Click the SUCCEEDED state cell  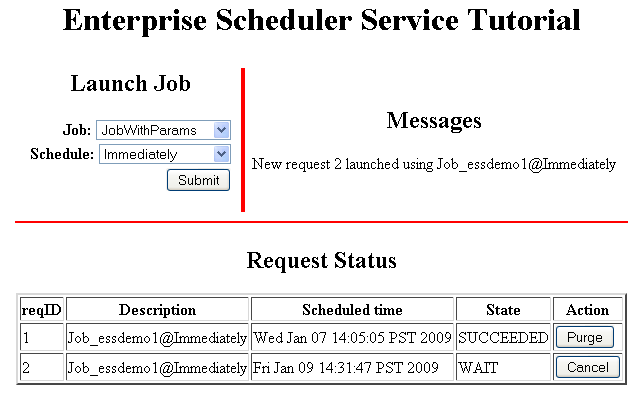(503, 338)
